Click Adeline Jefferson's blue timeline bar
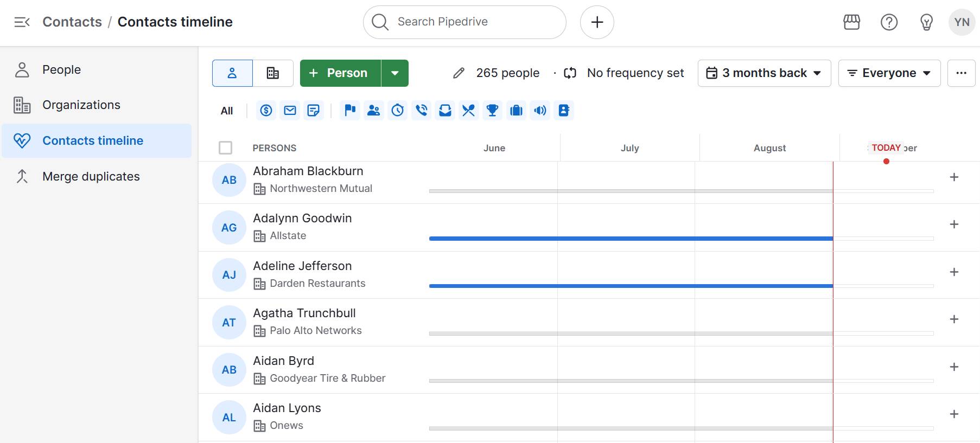Screen dimensions: 980x443 point(631,286)
